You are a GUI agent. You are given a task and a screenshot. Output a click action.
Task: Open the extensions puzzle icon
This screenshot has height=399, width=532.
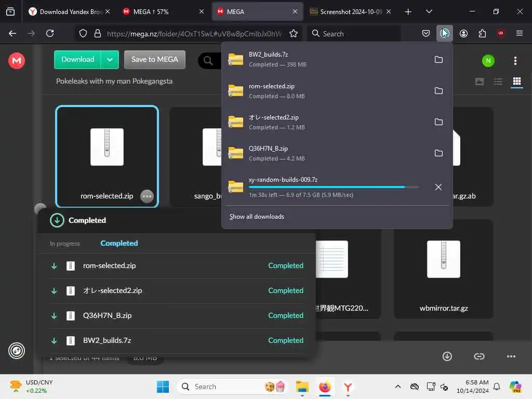(x=482, y=33)
